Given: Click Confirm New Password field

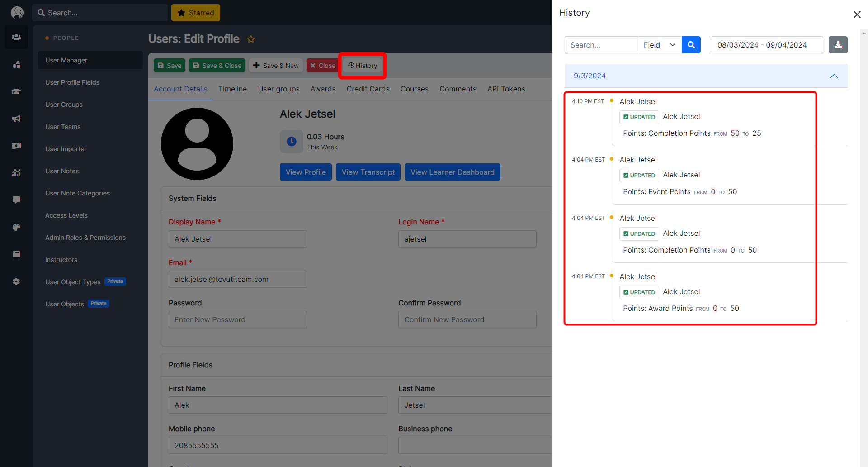Looking at the screenshot, I should click(467, 319).
